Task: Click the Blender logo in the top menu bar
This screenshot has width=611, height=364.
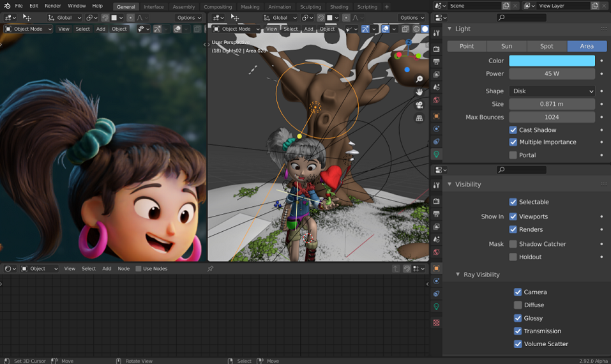Action: (x=7, y=6)
